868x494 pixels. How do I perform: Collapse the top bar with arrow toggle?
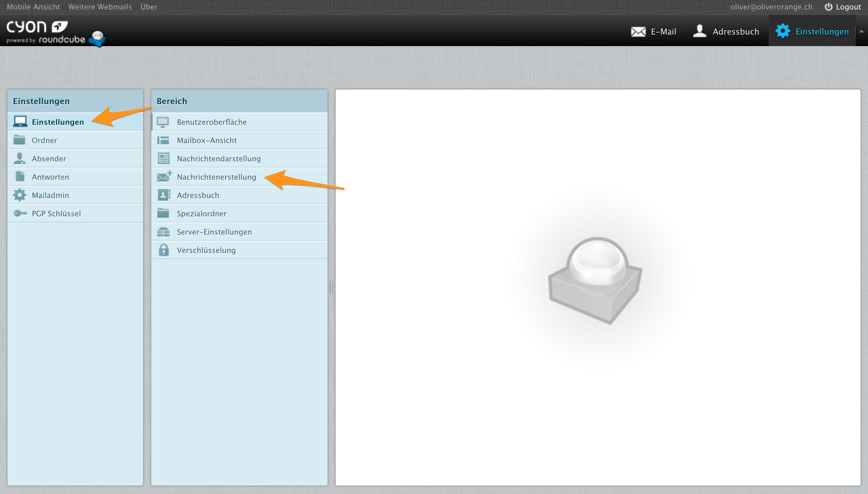tap(861, 31)
